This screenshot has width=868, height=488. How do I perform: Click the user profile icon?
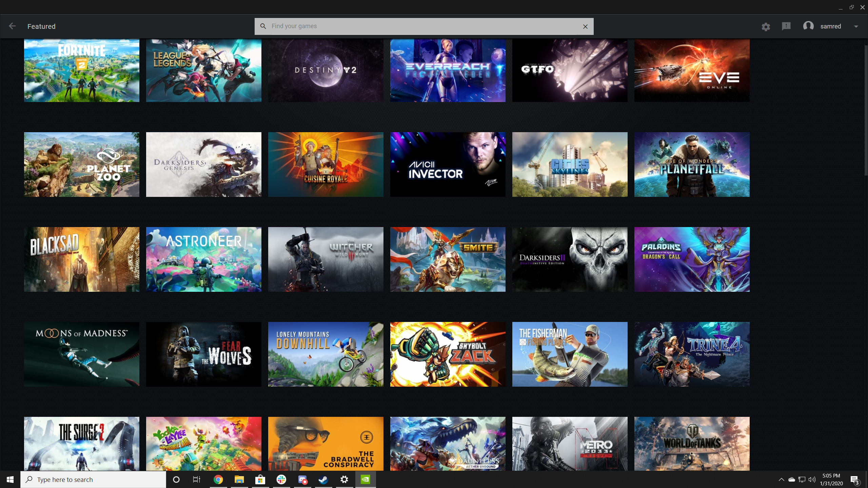coord(808,26)
